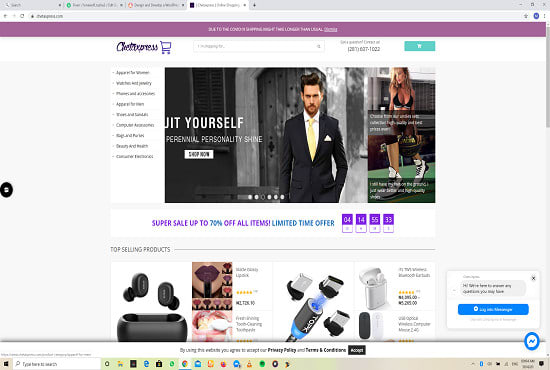The width and height of the screenshot is (550, 370).
Task: Open Apparel for Men category
Action: [x=130, y=104]
